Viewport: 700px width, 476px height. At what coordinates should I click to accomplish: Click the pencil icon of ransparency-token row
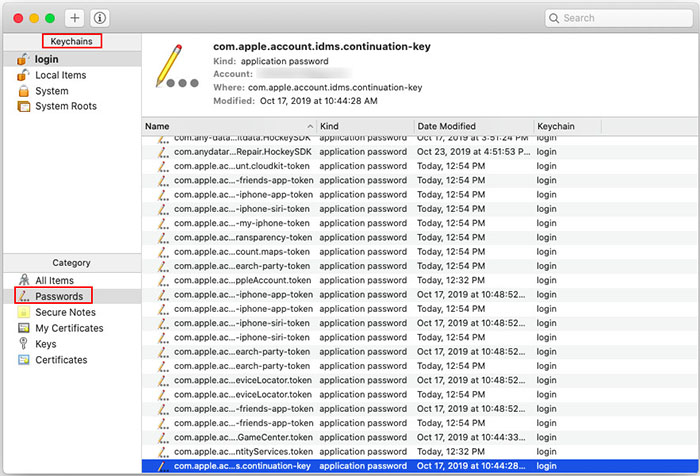163,238
